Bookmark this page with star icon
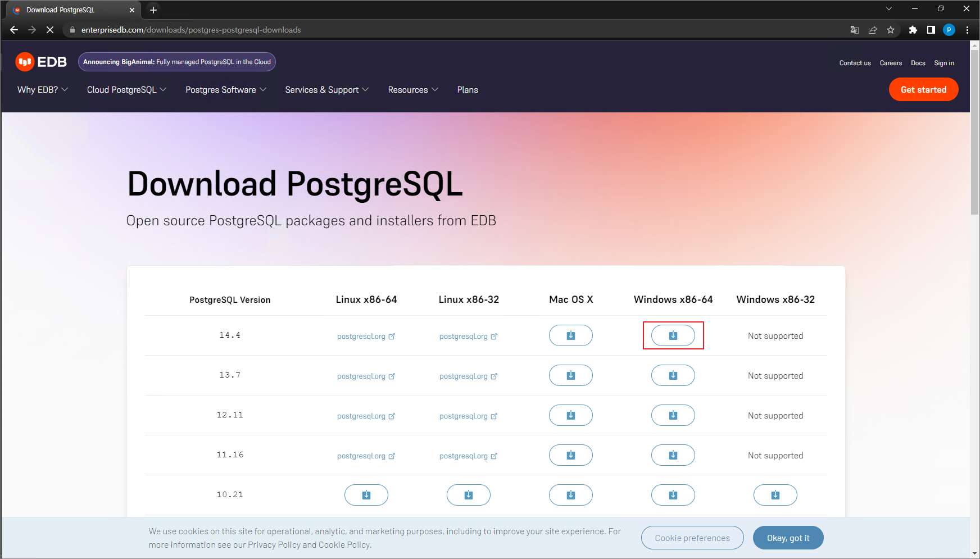Image resolution: width=980 pixels, height=559 pixels. pos(891,30)
